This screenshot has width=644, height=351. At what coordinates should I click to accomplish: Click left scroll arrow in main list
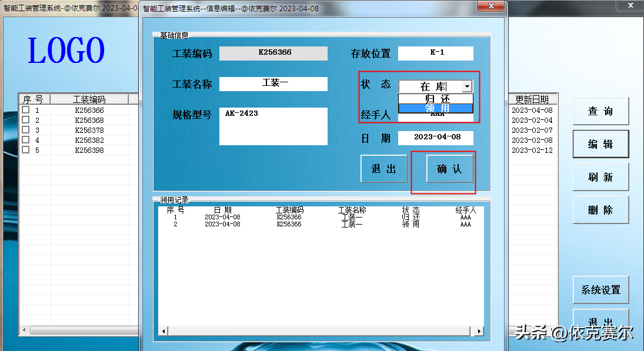pyautogui.click(x=24, y=330)
